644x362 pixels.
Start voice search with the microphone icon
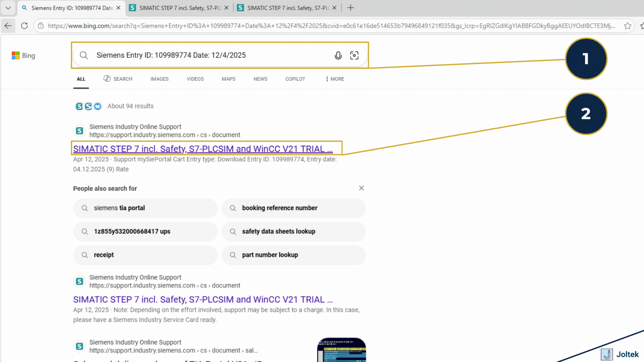pyautogui.click(x=338, y=55)
